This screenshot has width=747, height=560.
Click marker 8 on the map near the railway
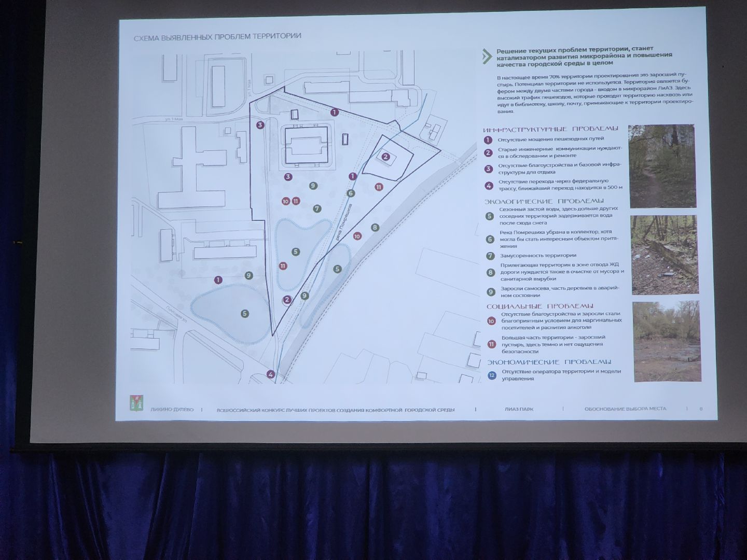pos(375,227)
